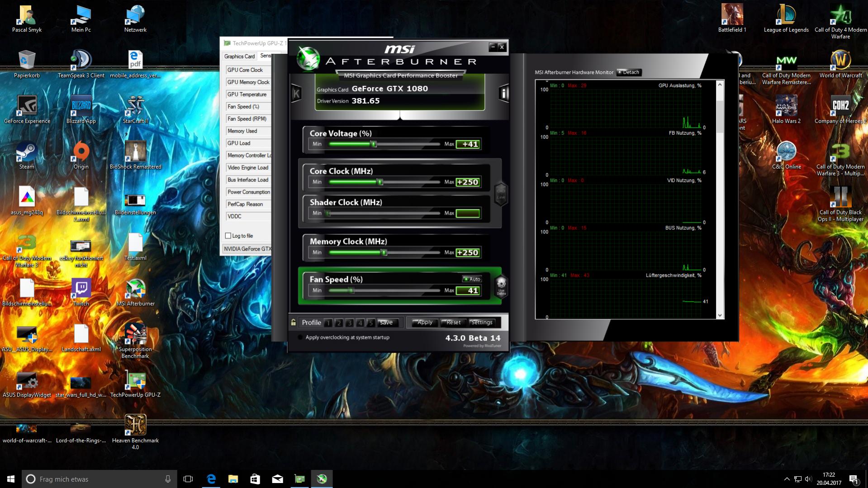The width and height of the screenshot is (868, 488).
Task: Select the TechPowerUp GPU-Z desktop icon
Action: (135, 384)
